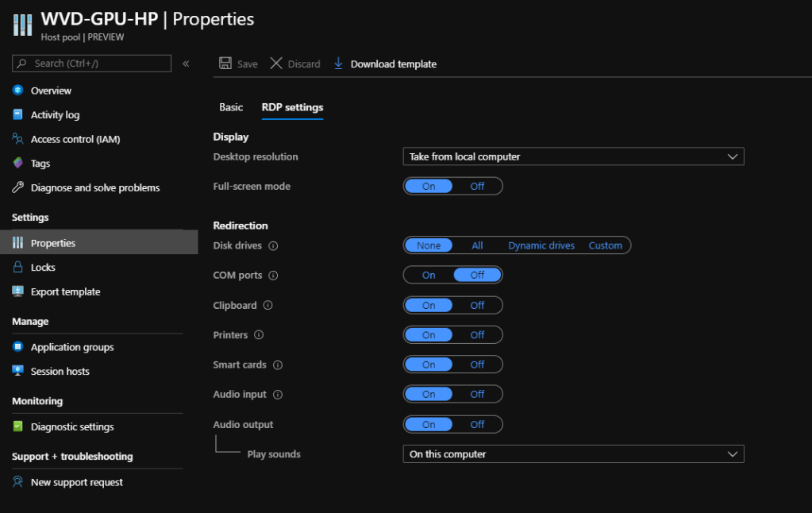Click the Session hosts icon
The width and height of the screenshot is (812, 513).
tap(17, 371)
